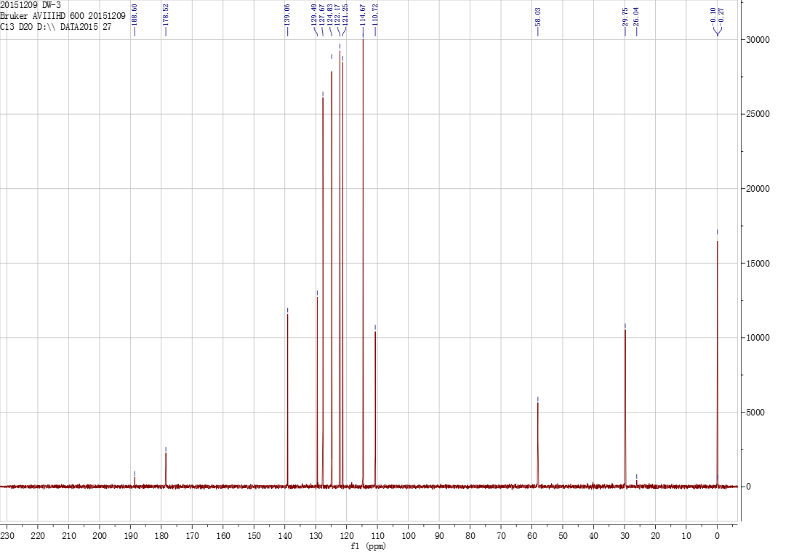Click the "Bruker AVIIIHD 600 20151209" line
This screenshot has width=791, height=553.
63,16
